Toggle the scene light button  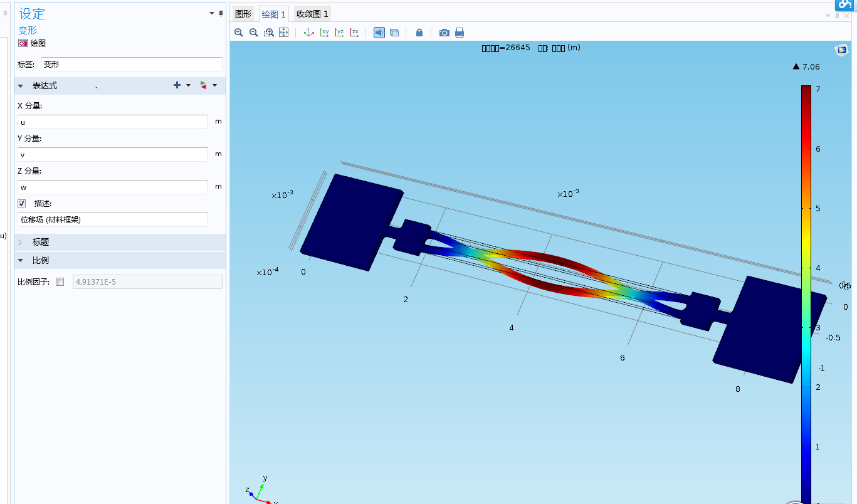tap(379, 33)
